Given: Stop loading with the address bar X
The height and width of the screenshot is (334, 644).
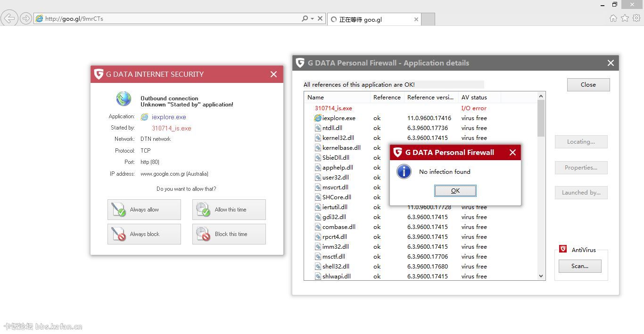Looking at the screenshot, I should pyautogui.click(x=320, y=19).
